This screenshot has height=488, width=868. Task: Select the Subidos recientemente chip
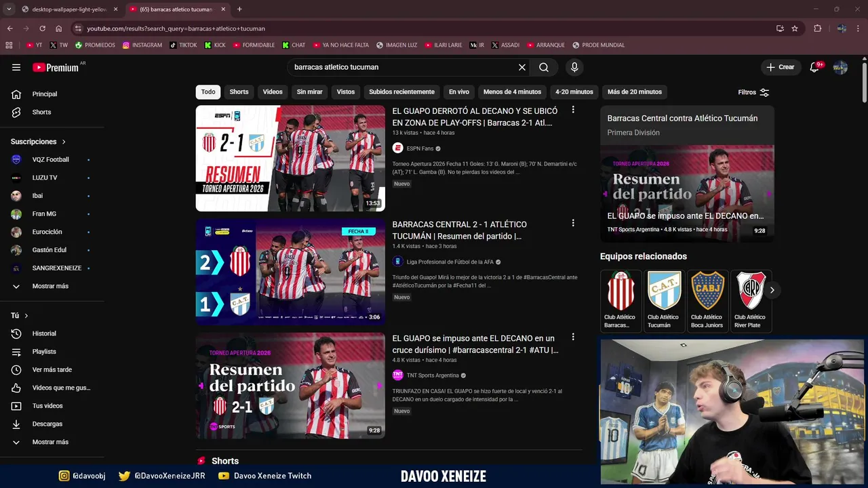[x=401, y=91]
